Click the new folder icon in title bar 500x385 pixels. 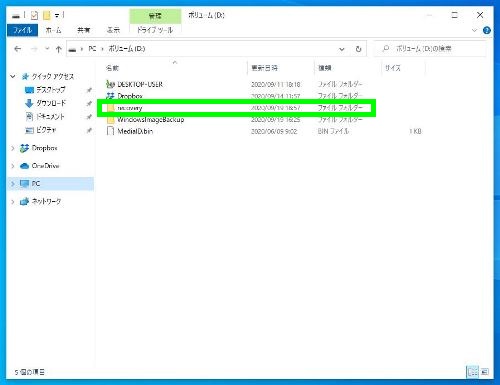(x=47, y=15)
